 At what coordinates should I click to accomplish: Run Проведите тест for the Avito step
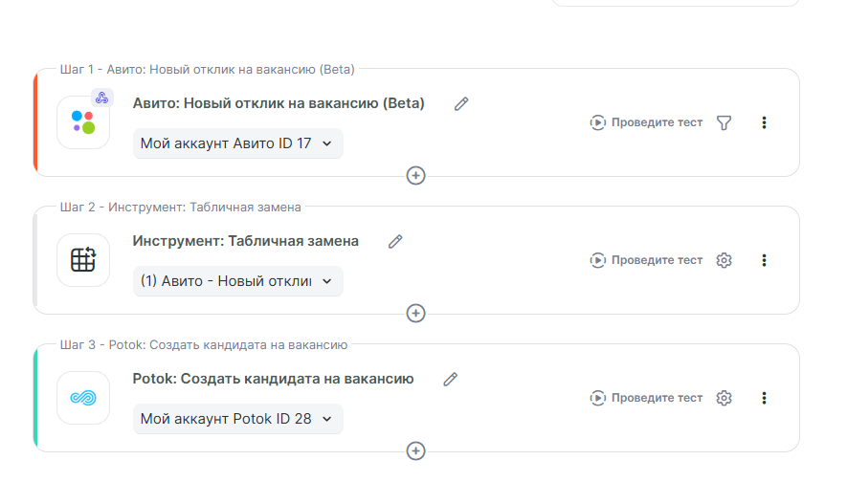[647, 122]
